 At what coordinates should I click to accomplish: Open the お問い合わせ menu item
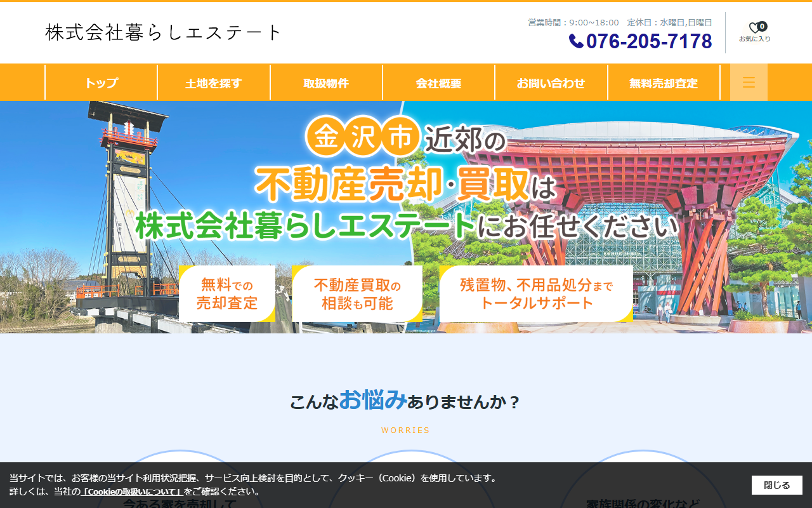click(551, 83)
